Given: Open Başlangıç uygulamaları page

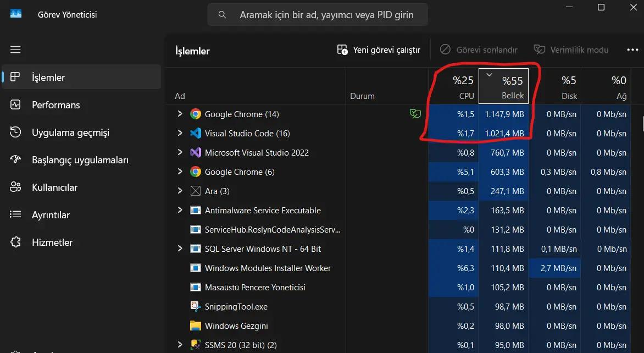Looking at the screenshot, I should point(81,159).
